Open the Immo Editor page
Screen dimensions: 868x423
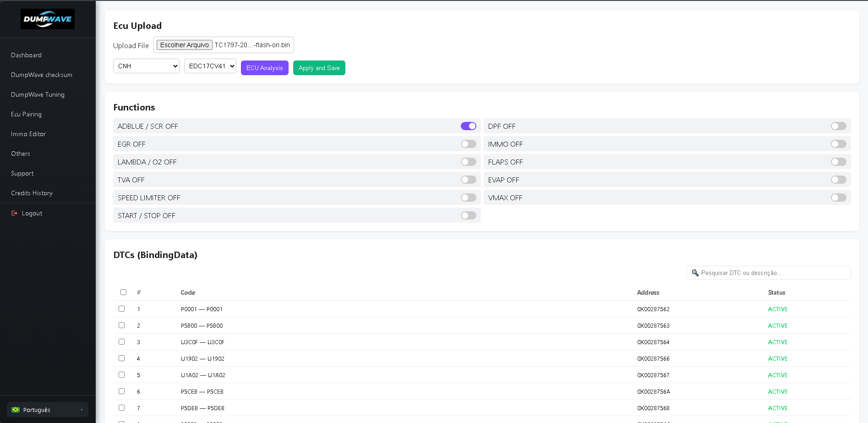click(x=28, y=134)
